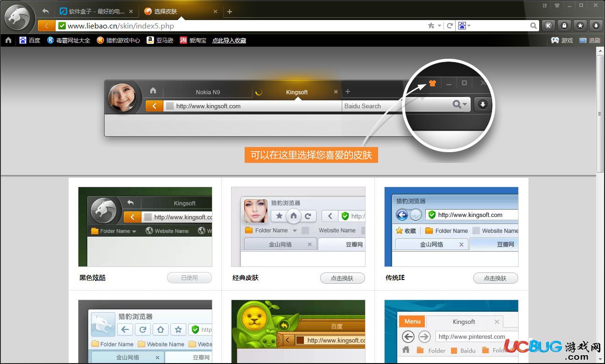Click the 经典皮肤 skin name text
This screenshot has height=364, width=605.
coord(246,278)
